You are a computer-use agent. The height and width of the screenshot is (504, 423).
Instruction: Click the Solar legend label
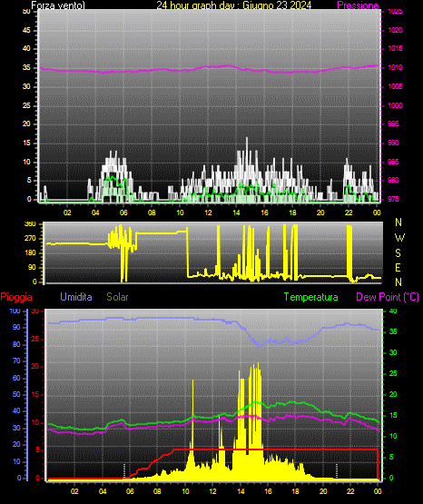point(117,297)
